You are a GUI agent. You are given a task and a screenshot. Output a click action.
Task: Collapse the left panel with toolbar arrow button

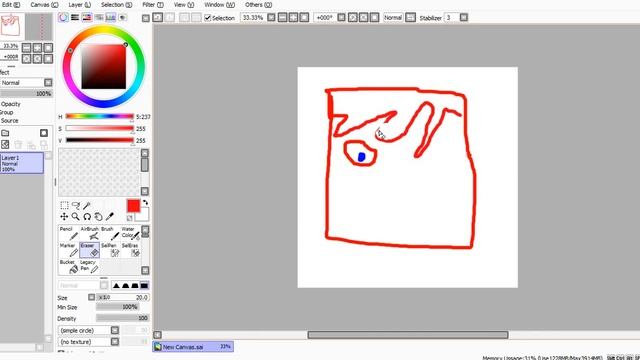click(x=146, y=18)
